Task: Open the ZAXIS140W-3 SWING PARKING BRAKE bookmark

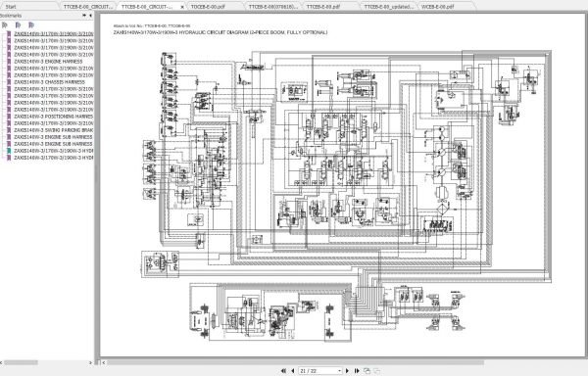Action: tap(53, 130)
